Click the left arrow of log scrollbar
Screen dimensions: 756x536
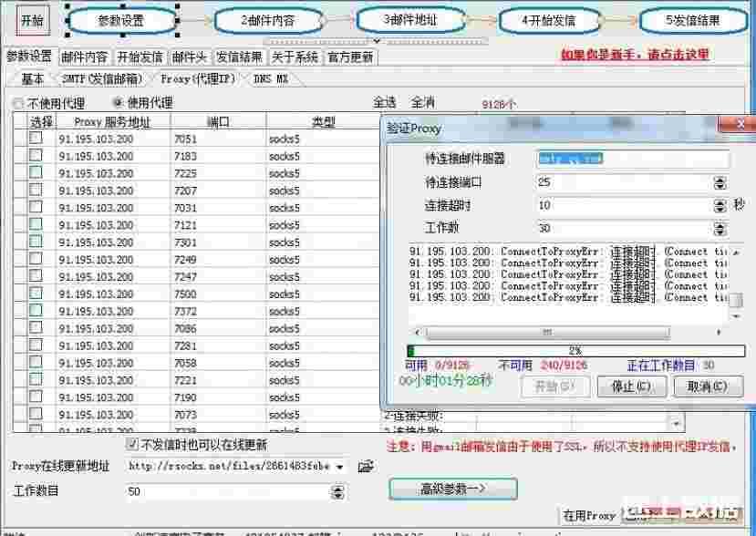pos(418,332)
